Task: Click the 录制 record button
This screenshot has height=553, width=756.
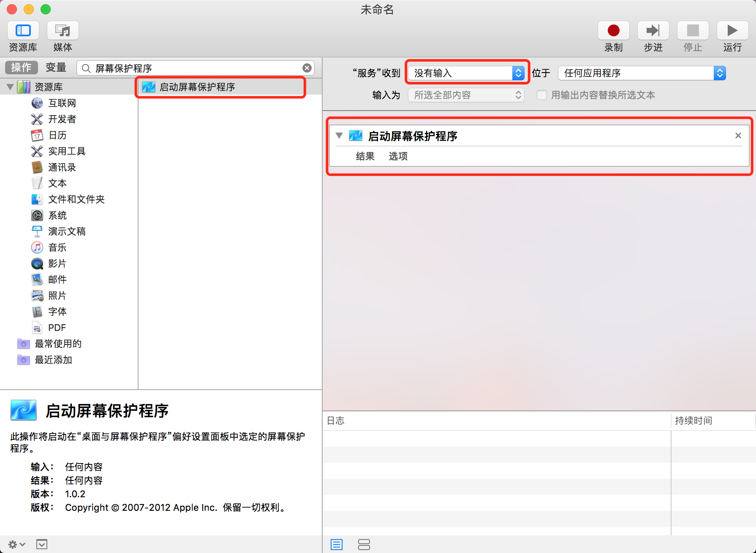Action: (613, 31)
